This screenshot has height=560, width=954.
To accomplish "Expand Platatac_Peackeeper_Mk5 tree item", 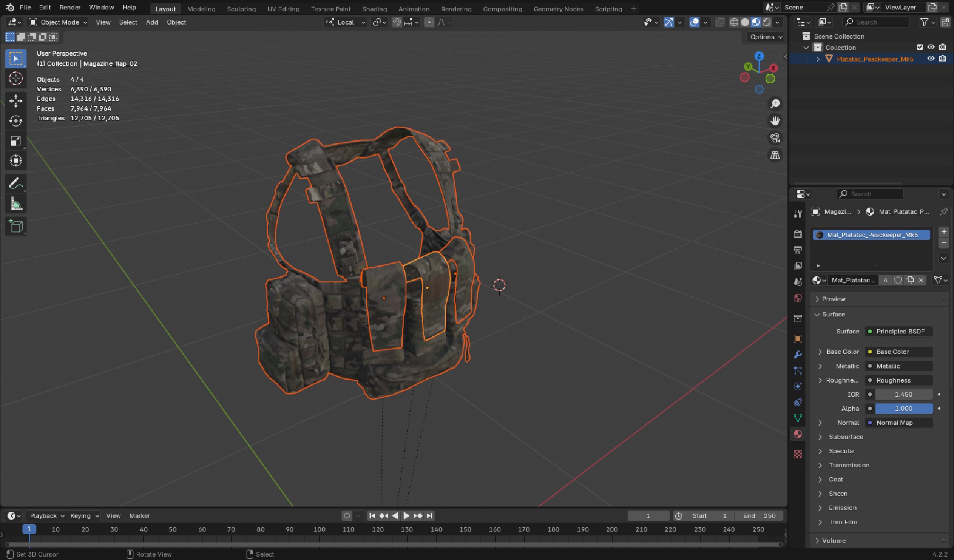I will pyautogui.click(x=818, y=59).
